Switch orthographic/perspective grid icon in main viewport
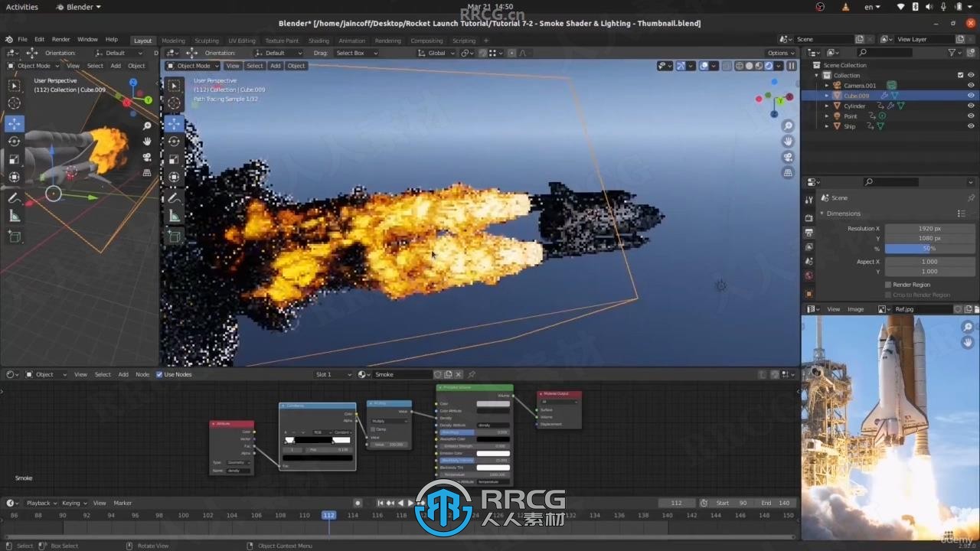This screenshot has width=980, height=551. tap(788, 173)
